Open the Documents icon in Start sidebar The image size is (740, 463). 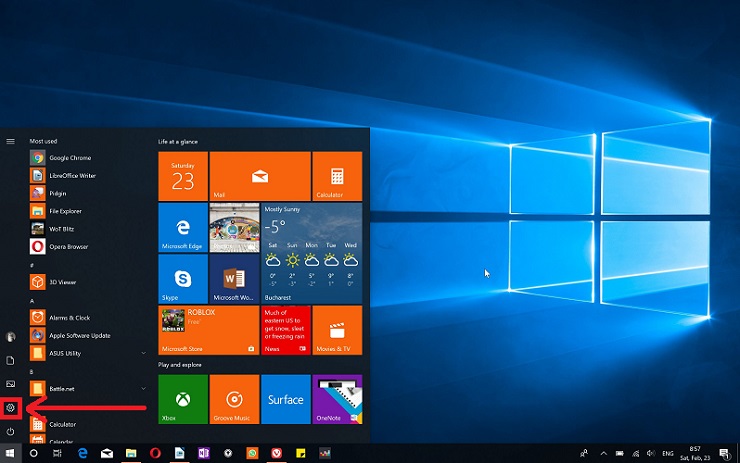click(10, 361)
